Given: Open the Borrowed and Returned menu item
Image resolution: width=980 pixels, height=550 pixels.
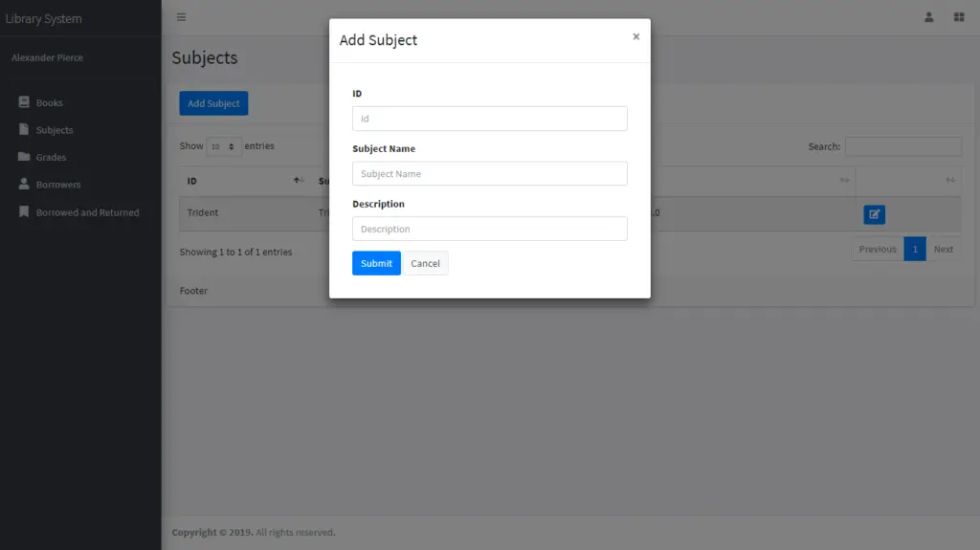Looking at the screenshot, I should click(87, 212).
